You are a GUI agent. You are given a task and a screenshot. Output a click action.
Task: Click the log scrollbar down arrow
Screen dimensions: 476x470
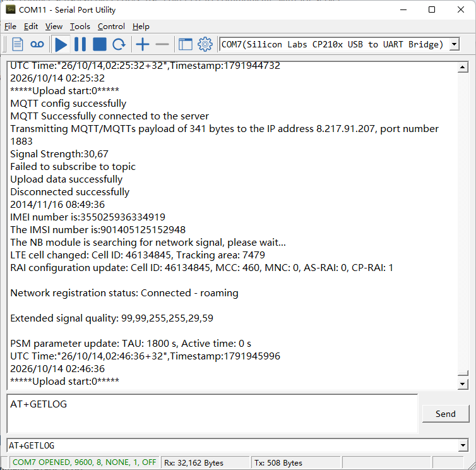click(462, 384)
